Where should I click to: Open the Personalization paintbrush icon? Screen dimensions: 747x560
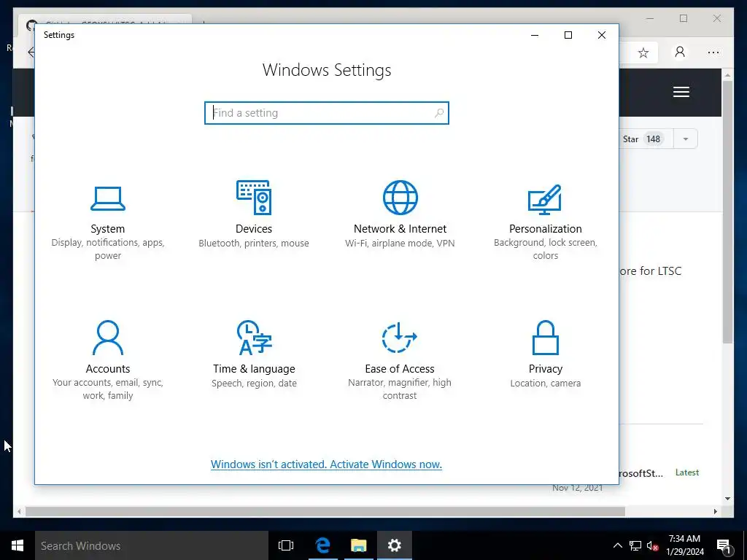click(545, 200)
